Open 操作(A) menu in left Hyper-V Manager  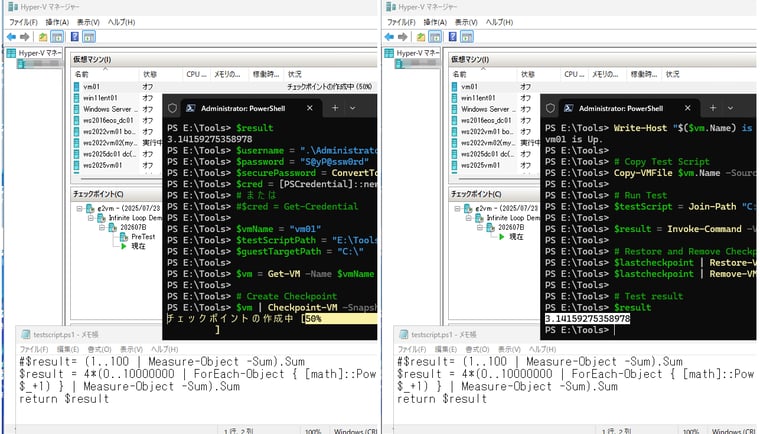(x=57, y=22)
